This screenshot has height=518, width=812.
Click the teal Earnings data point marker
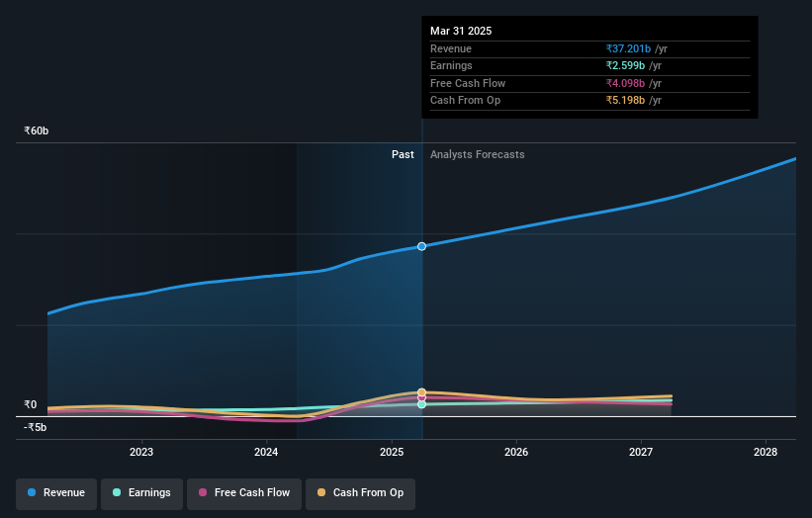422,404
